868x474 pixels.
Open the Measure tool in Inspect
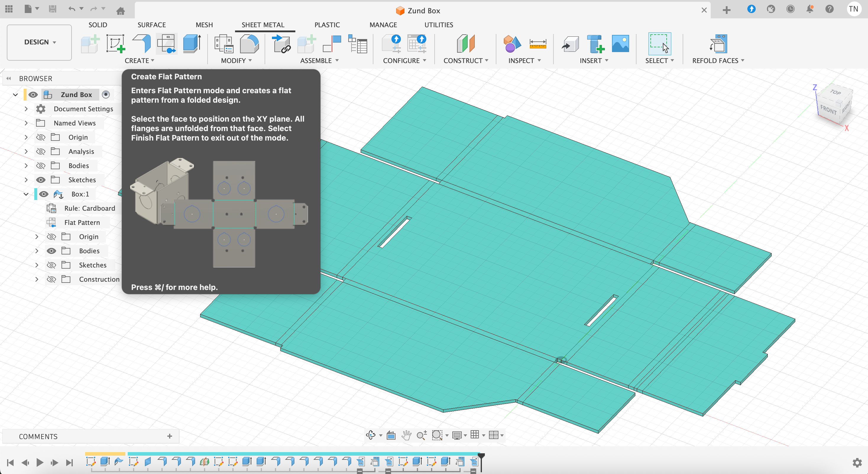point(537,43)
